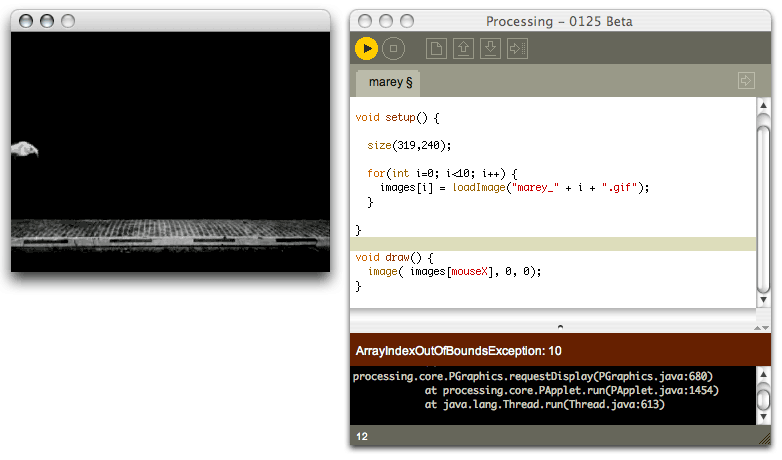This screenshot has height=460, width=782.
Task: Click the ArrayIndexOutOfBoundsException error message bar
Action: click(560, 350)
